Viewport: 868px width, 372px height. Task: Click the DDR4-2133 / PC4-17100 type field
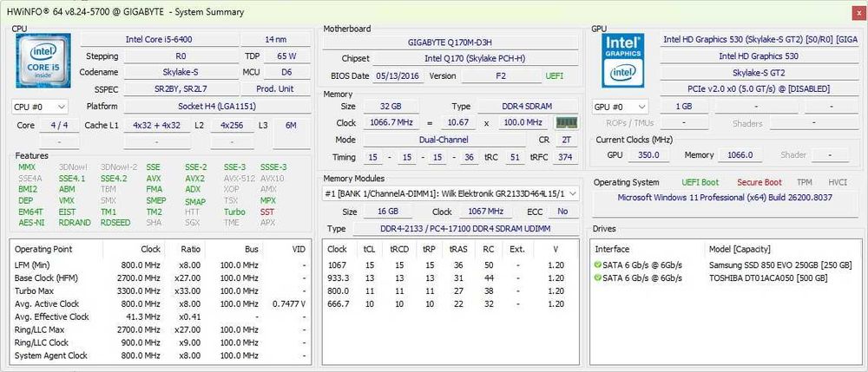(x=465, y=229)
